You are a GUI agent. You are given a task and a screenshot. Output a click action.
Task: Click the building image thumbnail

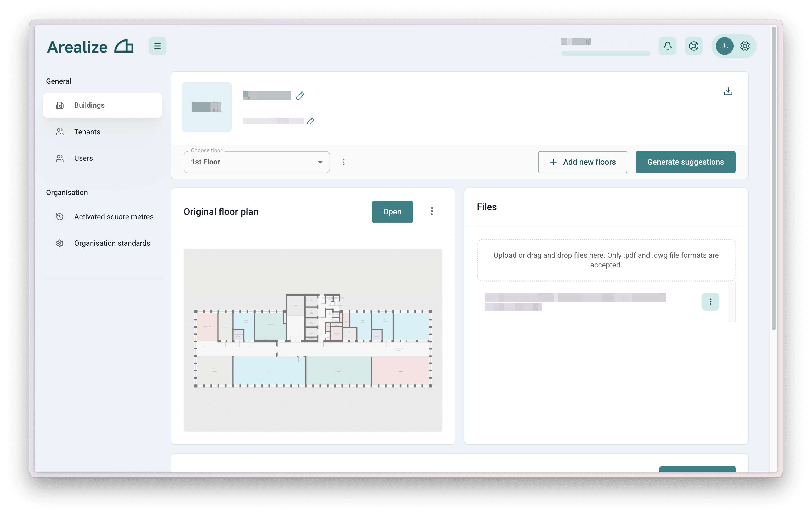coord(206,107)
